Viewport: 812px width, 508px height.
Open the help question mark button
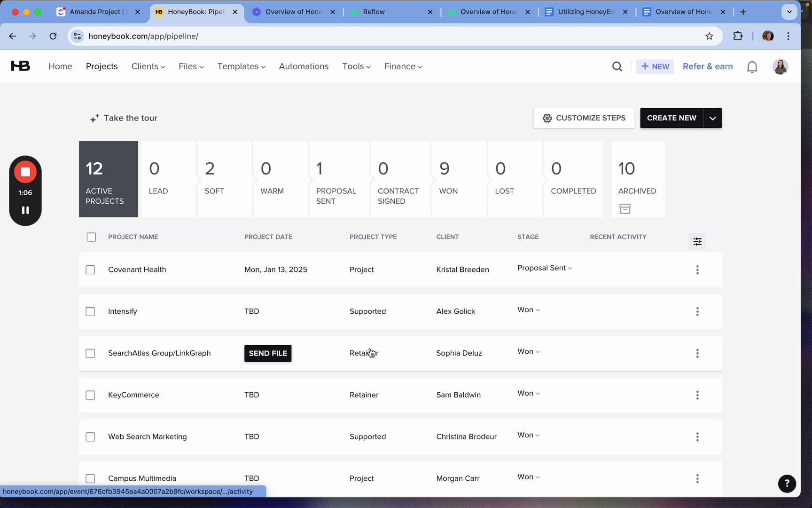787,483
